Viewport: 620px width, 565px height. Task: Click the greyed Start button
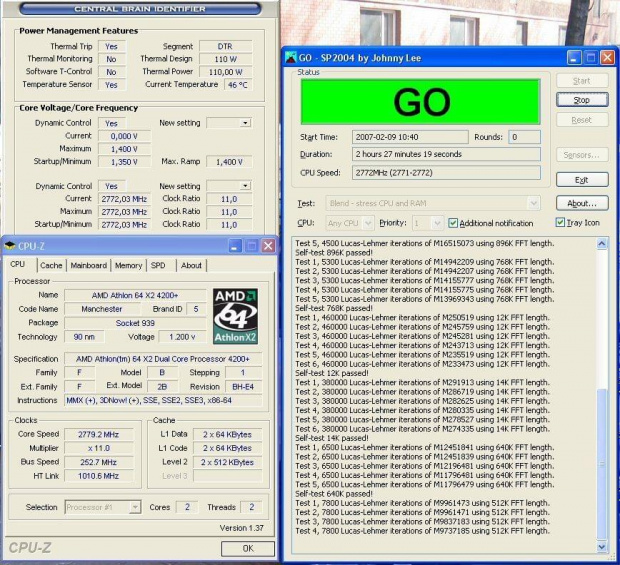tap(582, 81)
